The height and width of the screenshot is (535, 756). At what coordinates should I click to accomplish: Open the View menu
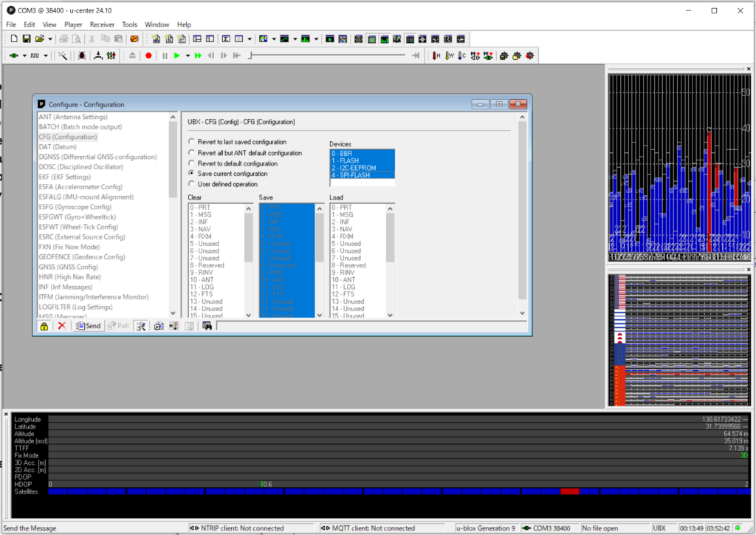49,24
